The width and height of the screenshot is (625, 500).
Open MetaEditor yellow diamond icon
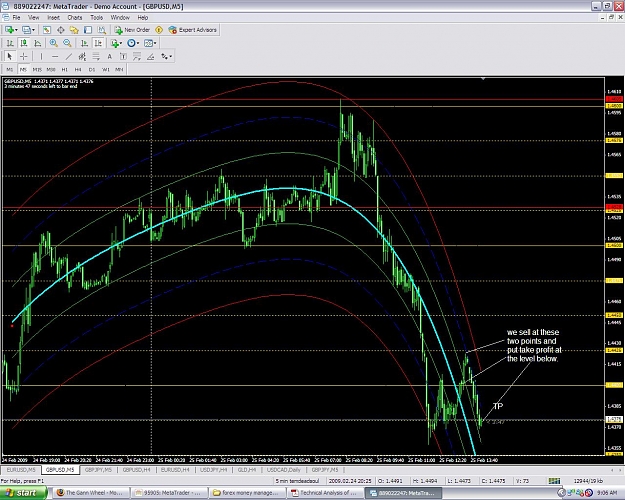[159, 30]
